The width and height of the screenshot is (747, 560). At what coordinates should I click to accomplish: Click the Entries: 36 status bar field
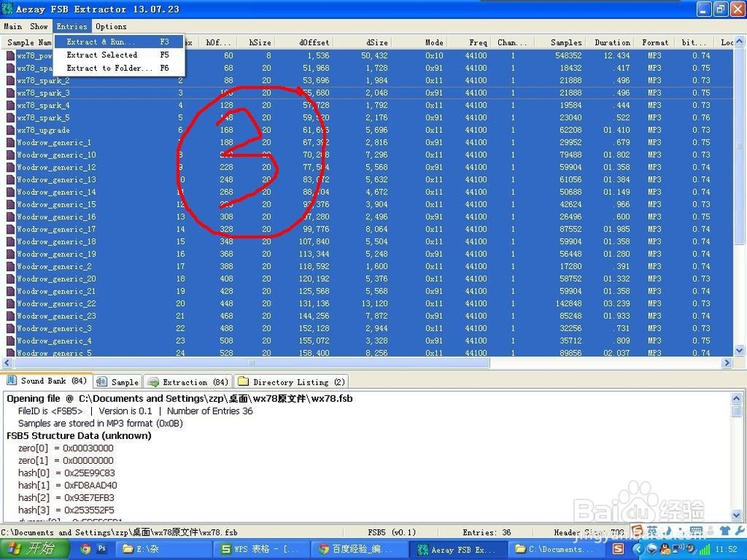(486, 532)
